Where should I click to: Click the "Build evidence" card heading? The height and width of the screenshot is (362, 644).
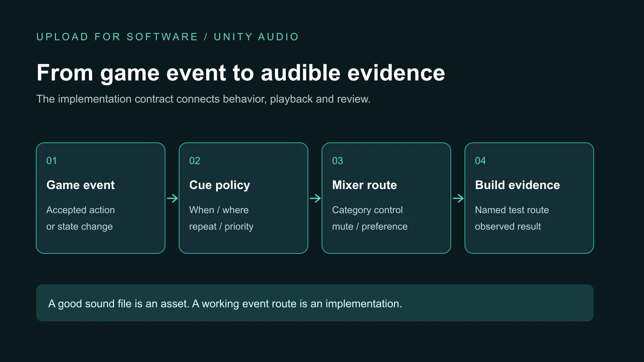517,185
